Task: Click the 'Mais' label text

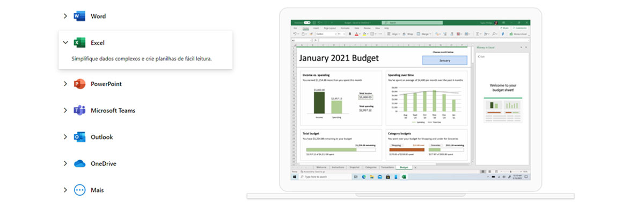Action: [97, 190]
